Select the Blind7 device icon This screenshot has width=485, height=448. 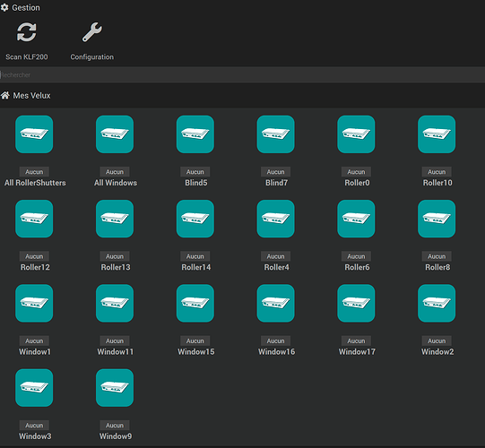click(x=275, y=134)
